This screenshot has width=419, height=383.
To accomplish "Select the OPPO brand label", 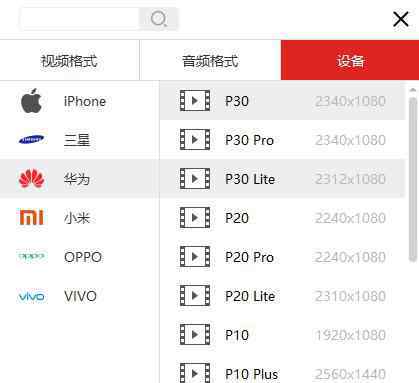I will pos(83,257).
